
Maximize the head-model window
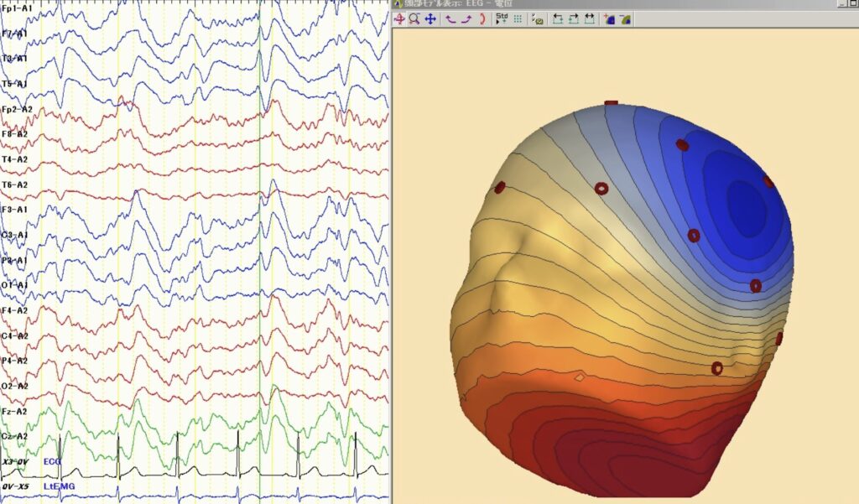tap(853, 3)
